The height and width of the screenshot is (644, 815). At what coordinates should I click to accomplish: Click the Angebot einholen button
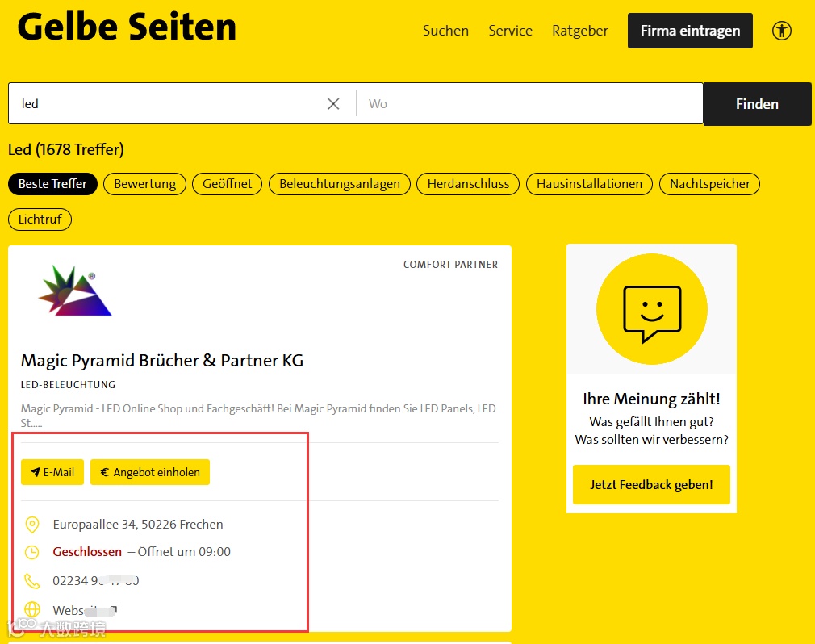[x=150, y=472]
